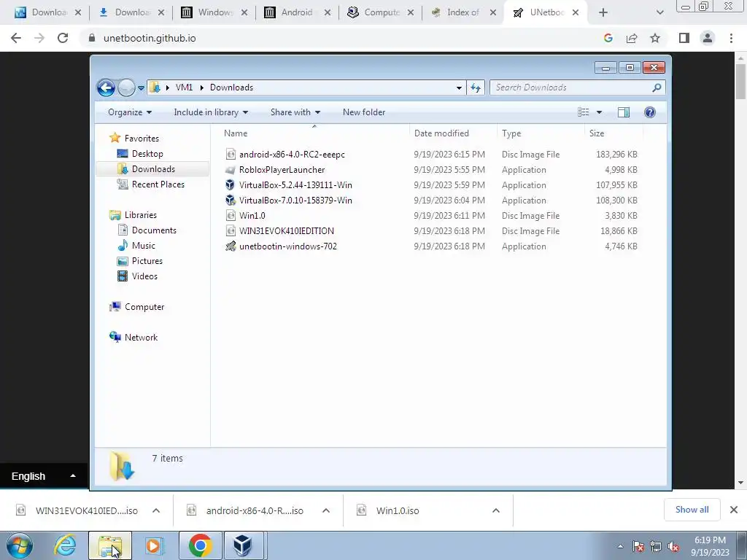Select the WIN31EVOK410IEDITION disc image
Viewport: 747px width, 560px height.
(x=286, y=231)
